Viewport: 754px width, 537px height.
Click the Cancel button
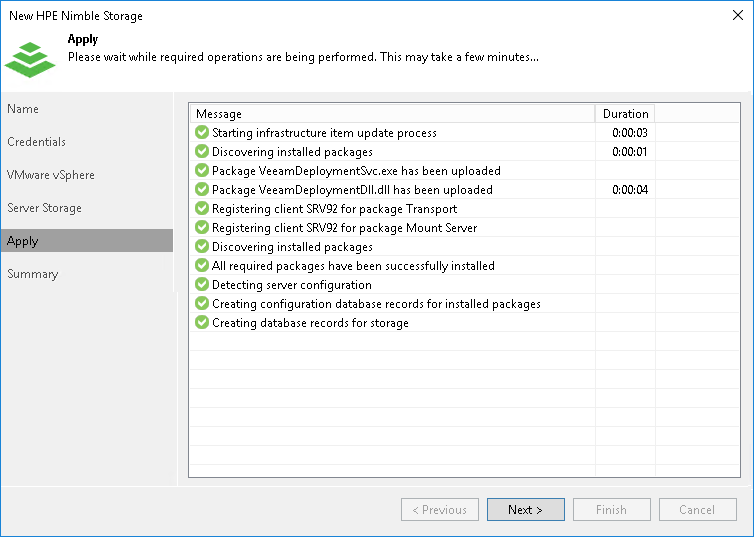click(x=697, y=510)
